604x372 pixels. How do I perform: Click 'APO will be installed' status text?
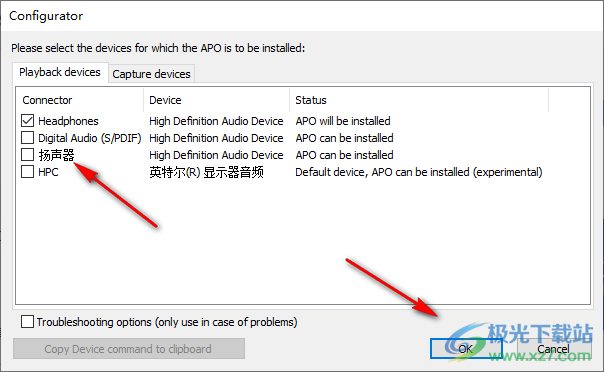point(343,121)
